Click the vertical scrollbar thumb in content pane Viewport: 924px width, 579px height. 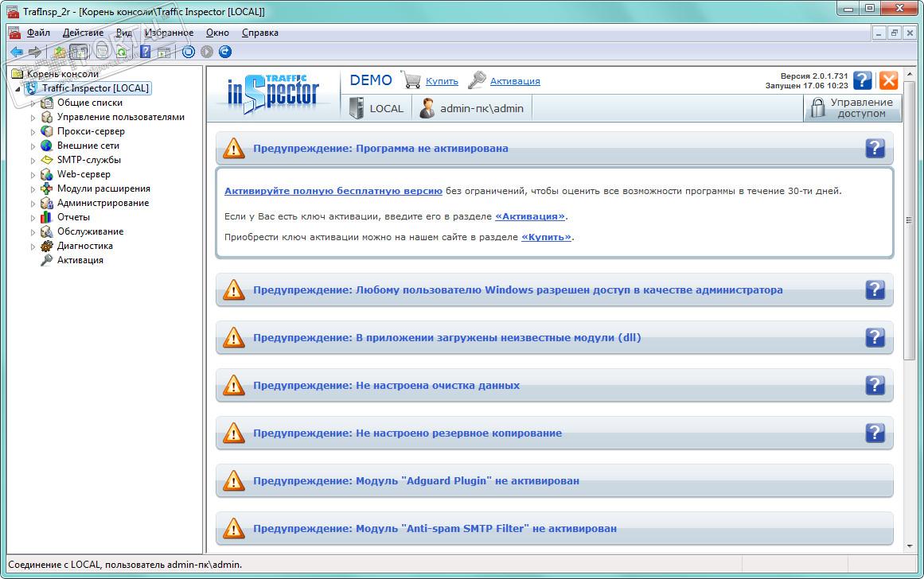(x=909, y=220)
